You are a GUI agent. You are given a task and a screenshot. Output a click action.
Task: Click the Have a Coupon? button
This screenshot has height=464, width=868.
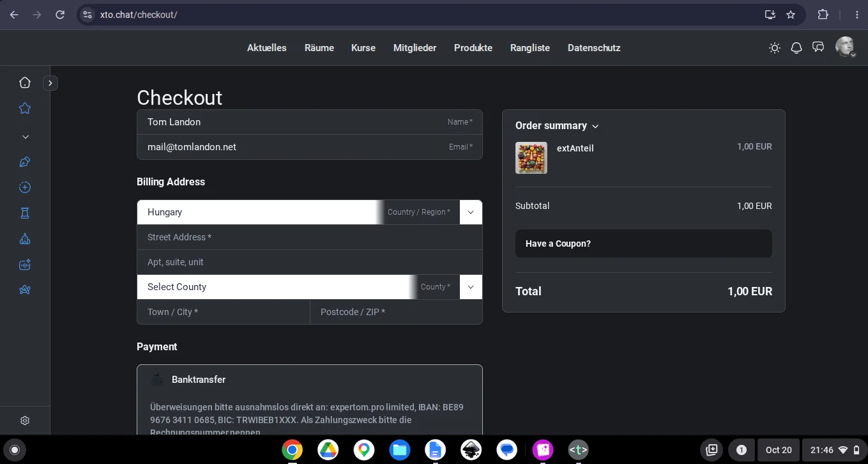(644, 244)
